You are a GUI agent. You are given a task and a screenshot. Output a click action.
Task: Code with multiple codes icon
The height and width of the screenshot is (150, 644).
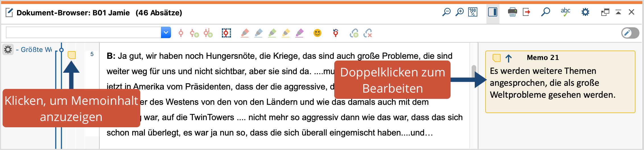[x=208, y=33]
